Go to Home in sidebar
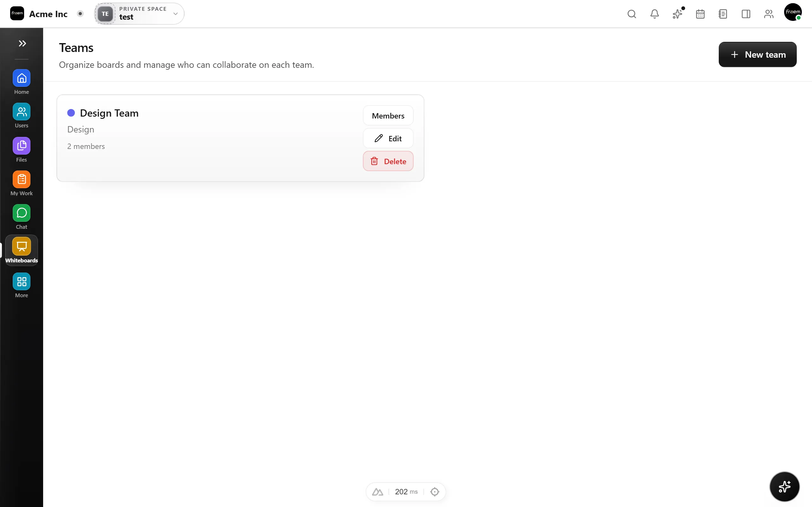 click(x=22, y=82)
